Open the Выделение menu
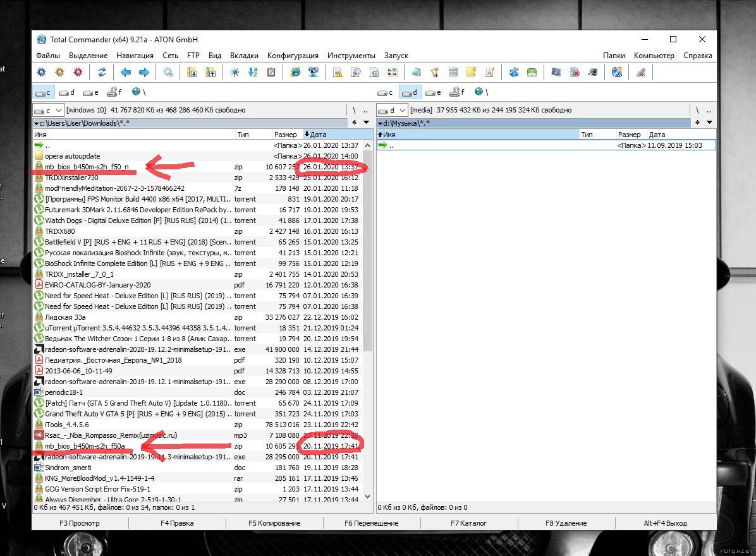Image resolution: width=756 pixels, height=556 pixels. 88,56
